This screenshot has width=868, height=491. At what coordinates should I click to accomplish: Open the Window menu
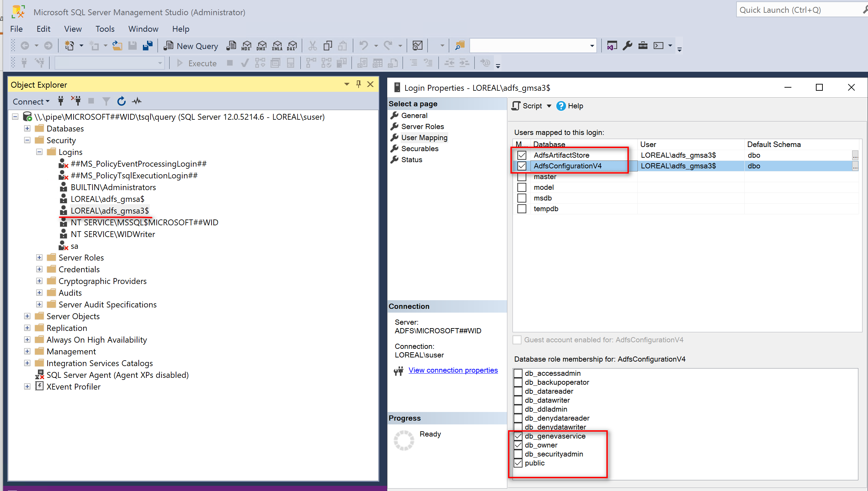143,29
